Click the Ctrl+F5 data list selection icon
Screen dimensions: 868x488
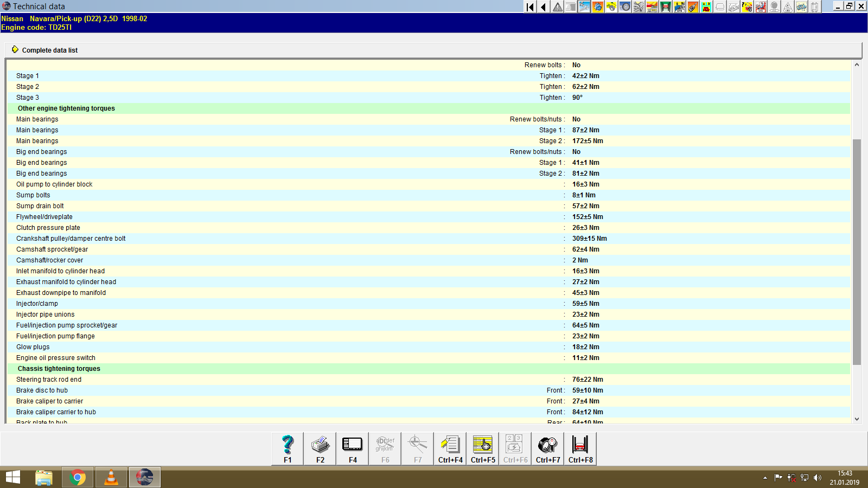[482, 445]
